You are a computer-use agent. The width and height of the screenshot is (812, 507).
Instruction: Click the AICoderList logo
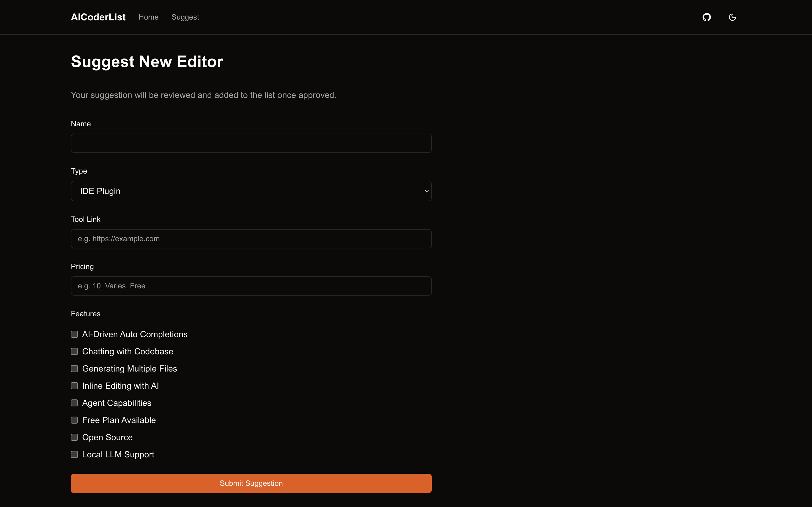98,17
